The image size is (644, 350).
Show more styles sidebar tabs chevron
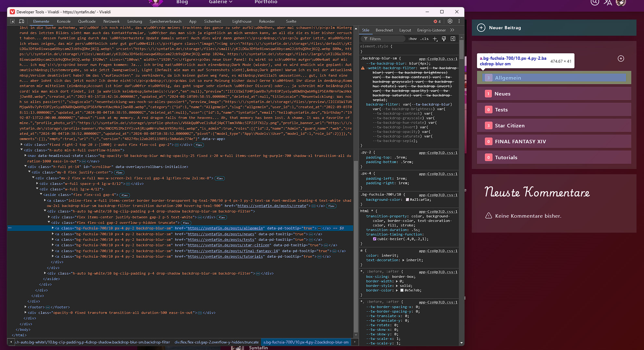[x=452, y=30]
